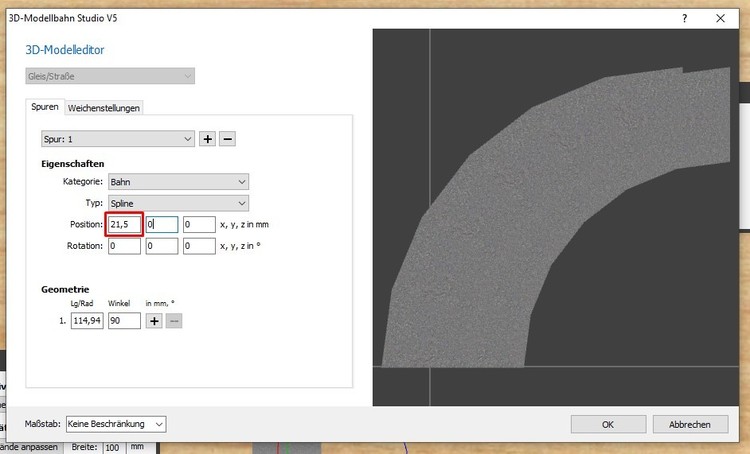Switch to the Weichenstellungen tab
This screenshot has width=750, height=454.
coord(104,108)
